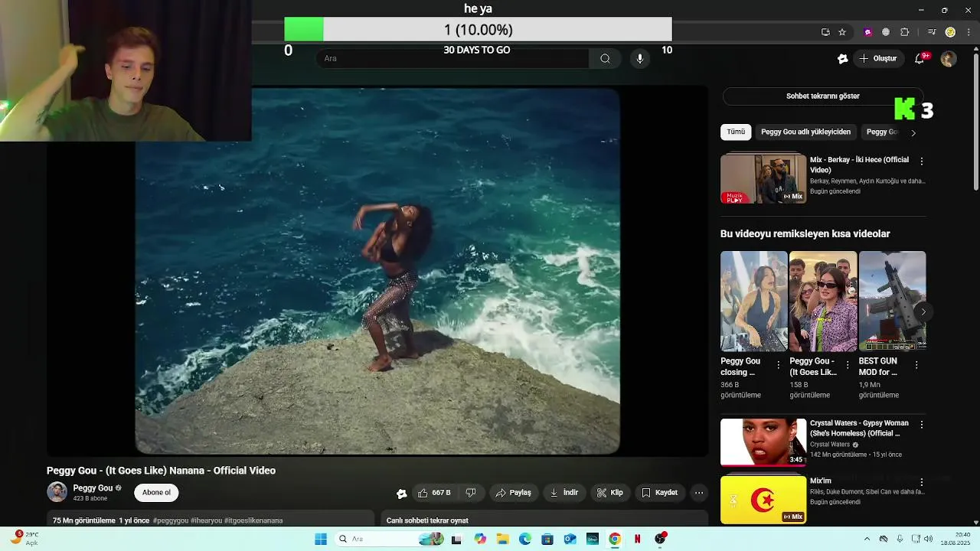Viewport: 980px width, 551px height.
Task: Open Copilot from taskbar
Action: click(x=480, y=539)
